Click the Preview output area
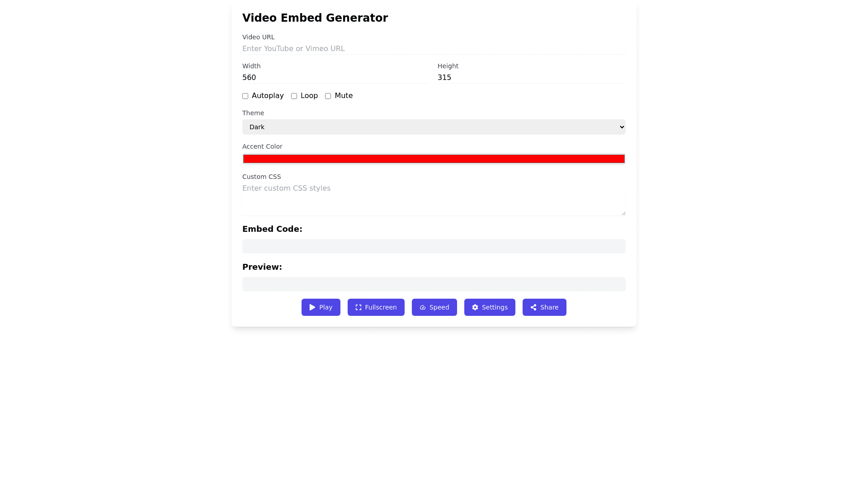This screenshot has width=868, height=488. click(434, 284)
